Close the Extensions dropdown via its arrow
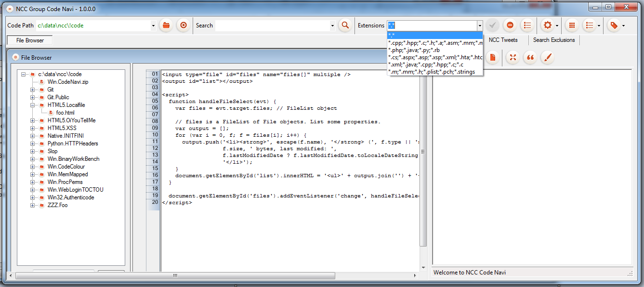Screen dimensions: 644x287 coord(480,26)
